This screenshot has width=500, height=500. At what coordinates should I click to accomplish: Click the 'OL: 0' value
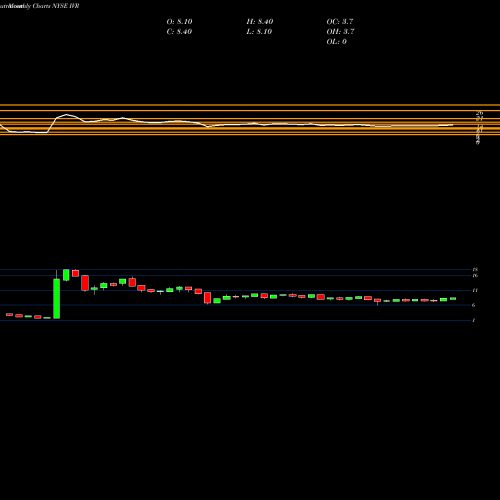pos(336,42)
